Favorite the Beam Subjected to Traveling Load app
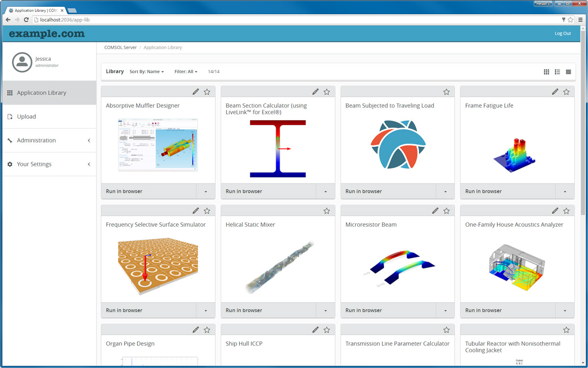This screenshot has width=588, height=368. [x=446, y=92]
